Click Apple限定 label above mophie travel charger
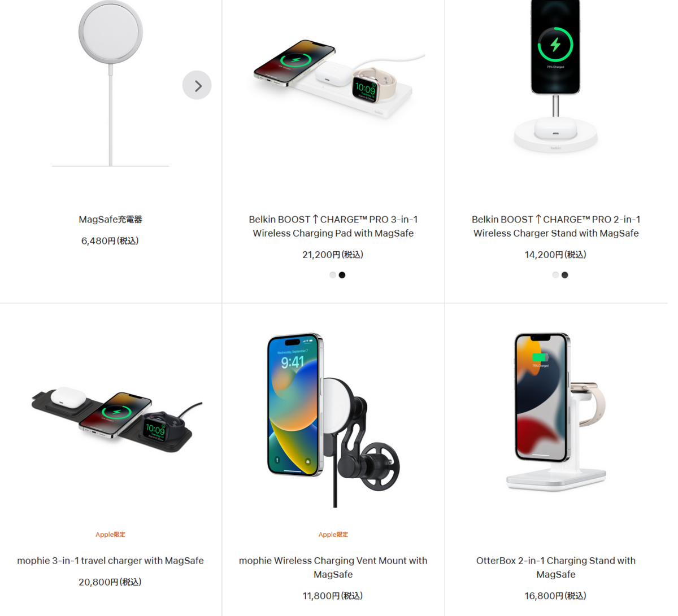This screenshot has height=616, width=678. (110, 534)
